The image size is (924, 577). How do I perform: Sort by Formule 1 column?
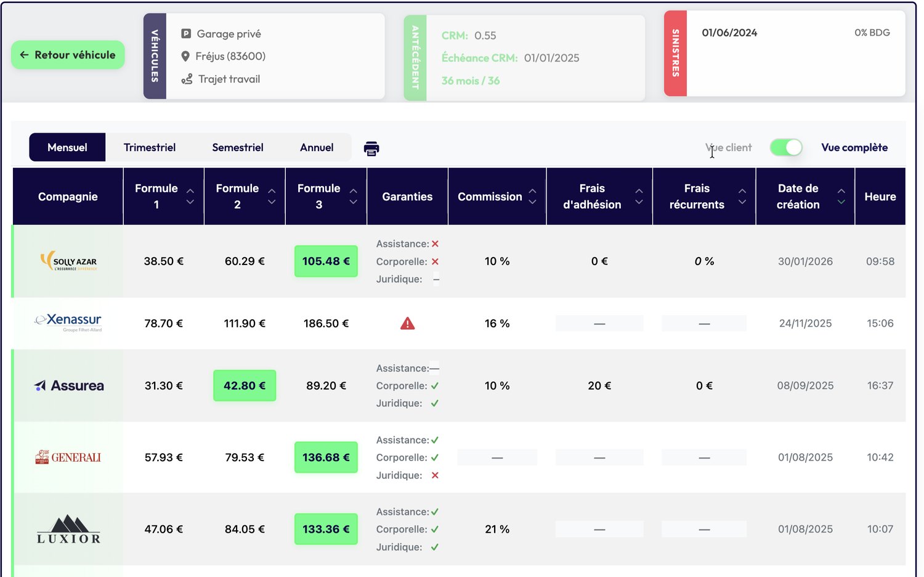click(x=190, y=197)
